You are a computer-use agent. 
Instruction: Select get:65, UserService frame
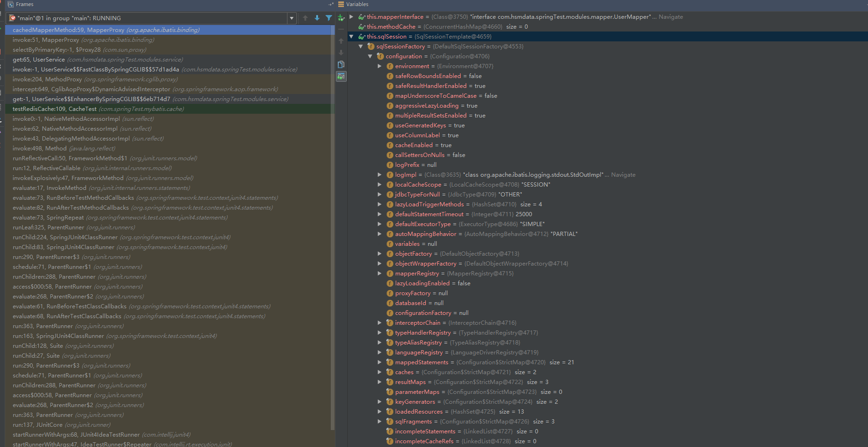click(168, 60)
